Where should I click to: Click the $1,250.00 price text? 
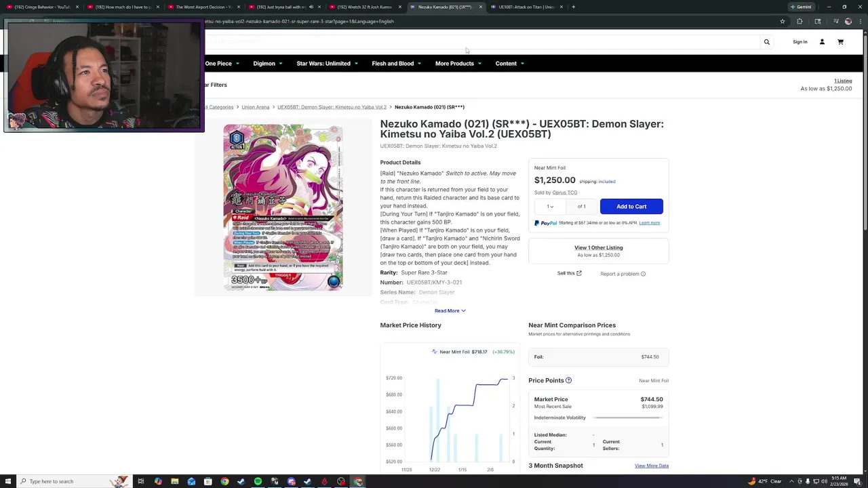click(555, 180)
